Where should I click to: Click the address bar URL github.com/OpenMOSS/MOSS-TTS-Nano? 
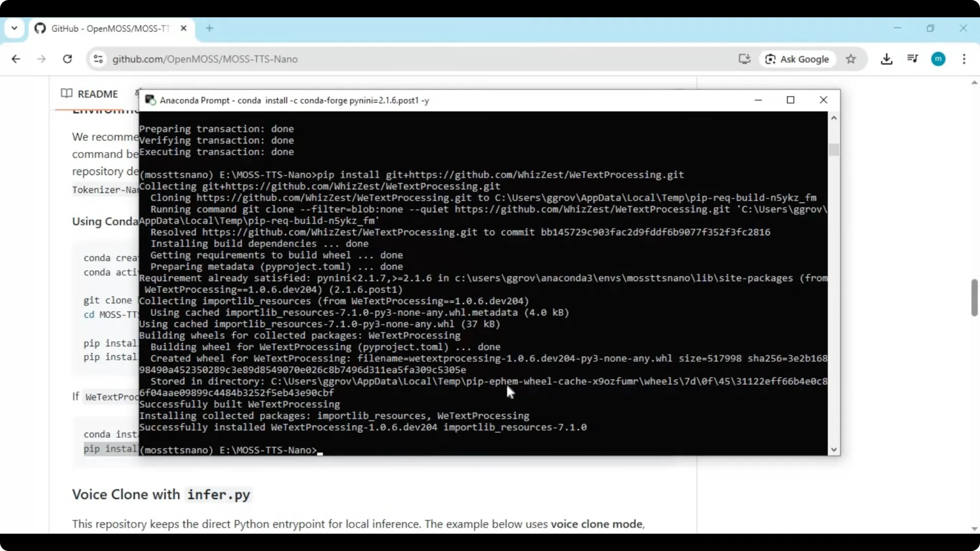tap(205, 59)
